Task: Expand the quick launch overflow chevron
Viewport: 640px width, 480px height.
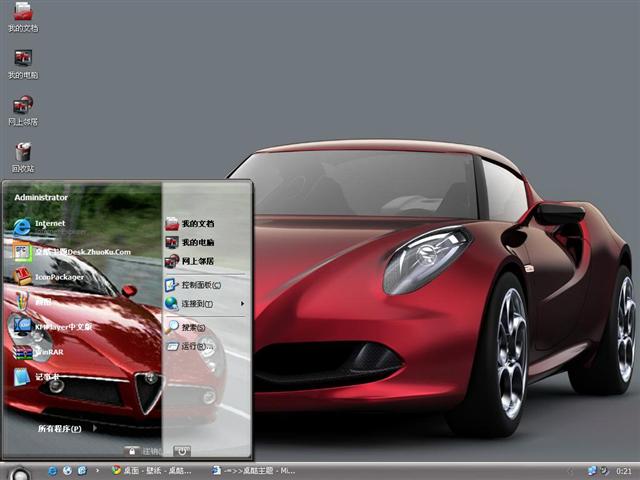Action: click(98, 469)
